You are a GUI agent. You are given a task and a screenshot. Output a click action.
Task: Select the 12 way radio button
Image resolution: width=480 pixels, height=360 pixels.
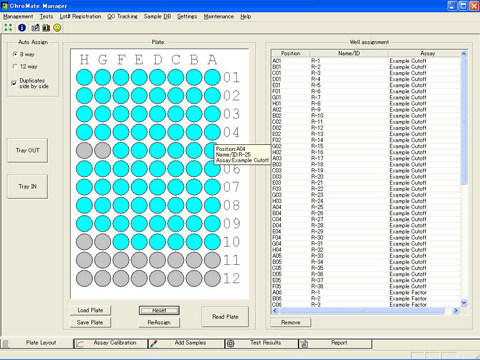click(15, 66)
